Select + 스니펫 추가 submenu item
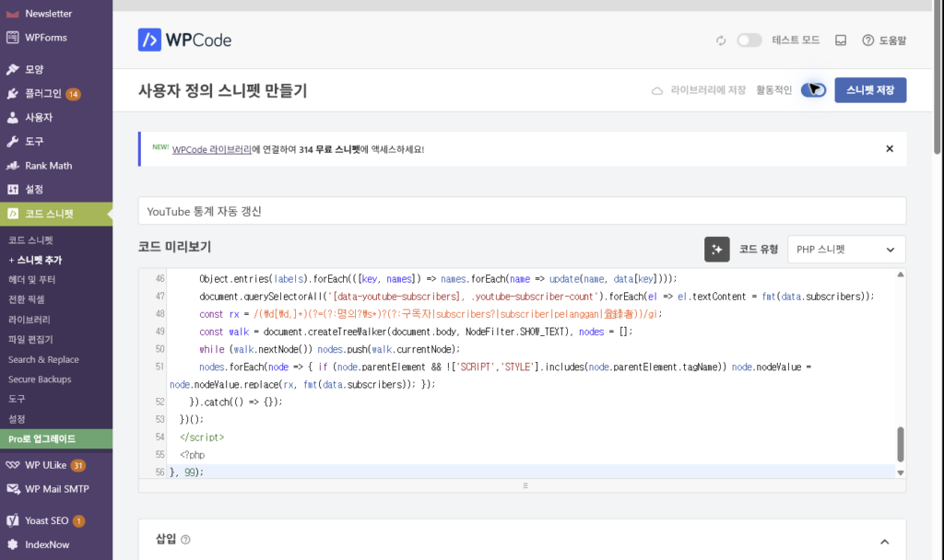Viewport: 944px width, 560px height. (x=35, y=260)
